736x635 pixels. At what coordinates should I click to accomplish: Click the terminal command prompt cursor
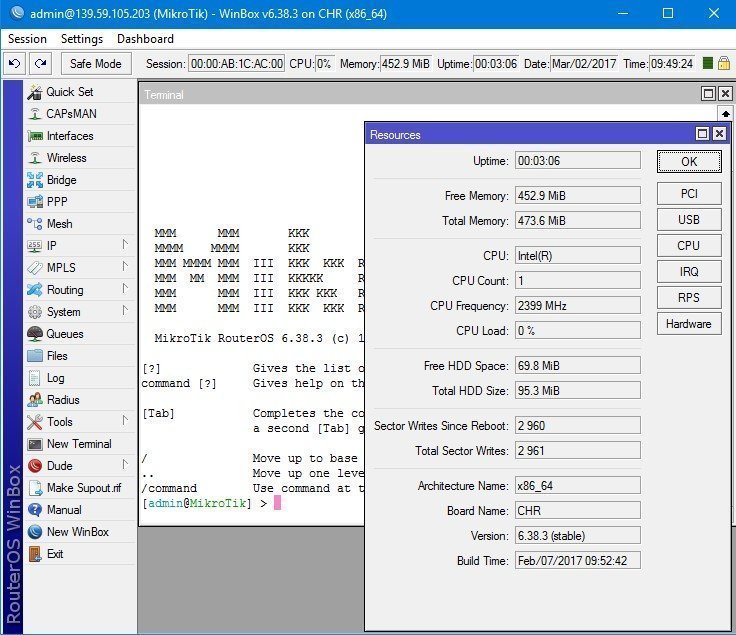pyautogui.click(x=277, y=503)
